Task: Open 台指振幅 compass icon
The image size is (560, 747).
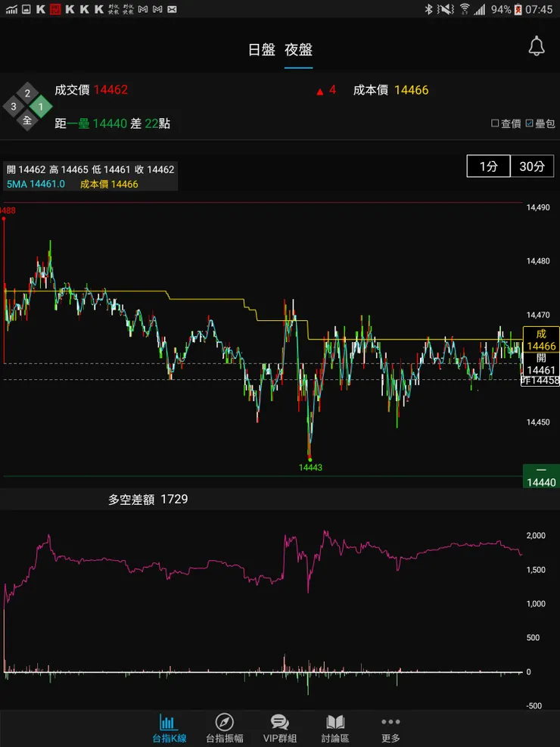Action: pyautogui.click(x=224, y=729)
